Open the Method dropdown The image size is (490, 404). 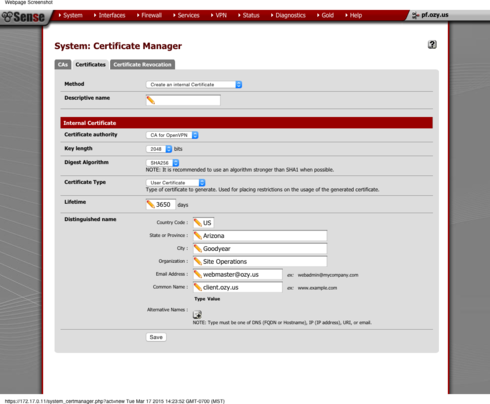click(x=194, y=85)
